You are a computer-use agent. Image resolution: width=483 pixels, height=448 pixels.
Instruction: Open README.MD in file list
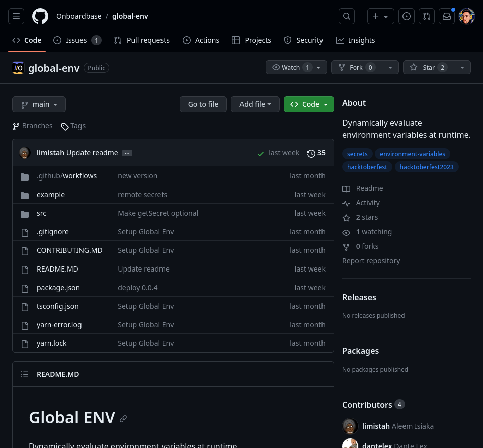coord(57,269)
